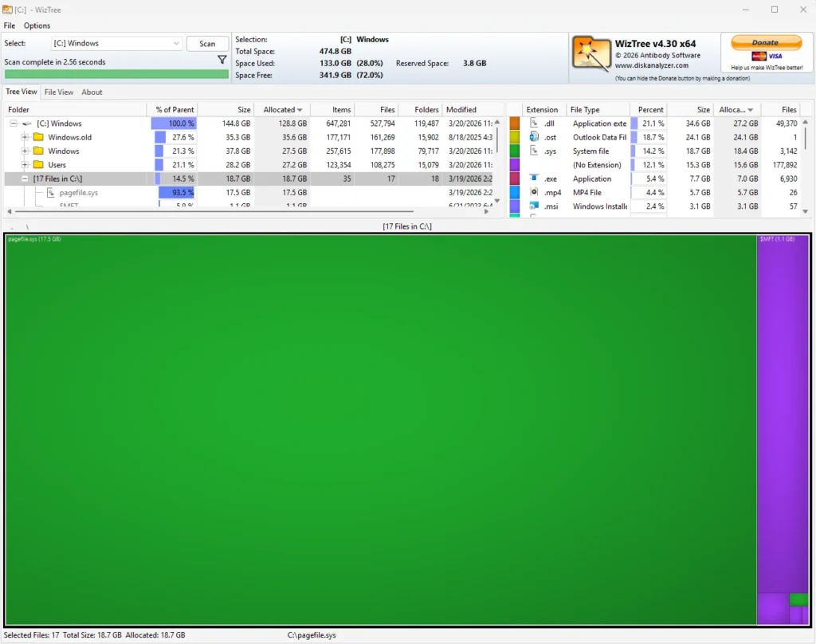This screenshot has width=816, height=644.
Task: Select the .ost Outlook Data File icon
Action: pyautogui.click(x=533, y=137)
